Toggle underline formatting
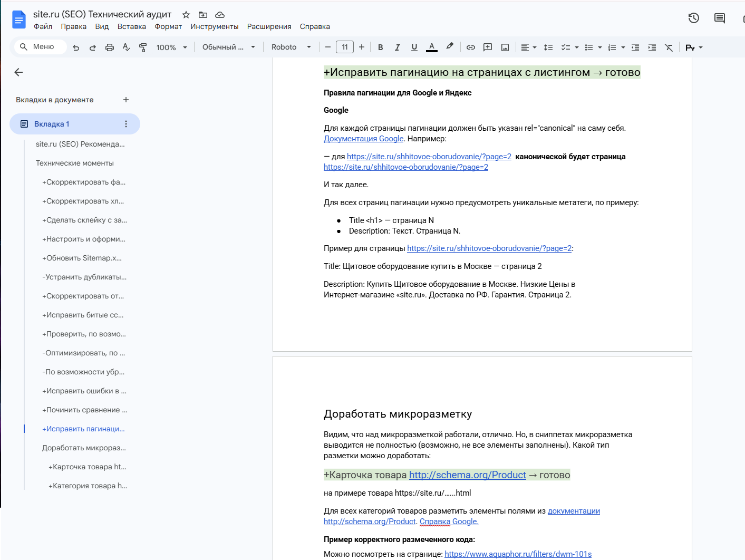The image size is (745, 560). click(414, 47)
